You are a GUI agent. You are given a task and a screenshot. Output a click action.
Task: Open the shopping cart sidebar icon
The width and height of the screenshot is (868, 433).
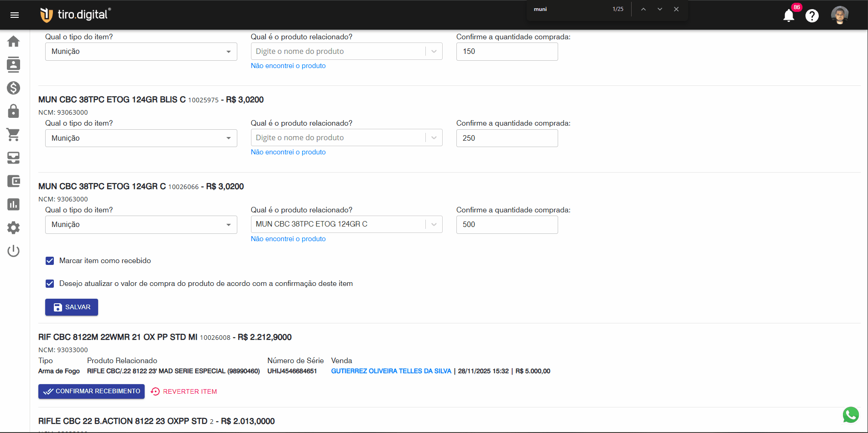pos(14,134)
